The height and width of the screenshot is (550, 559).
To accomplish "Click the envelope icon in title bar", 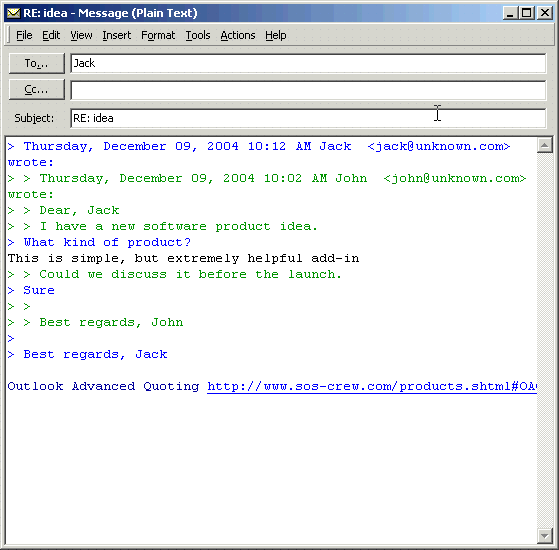I will [x=14, y=13].
